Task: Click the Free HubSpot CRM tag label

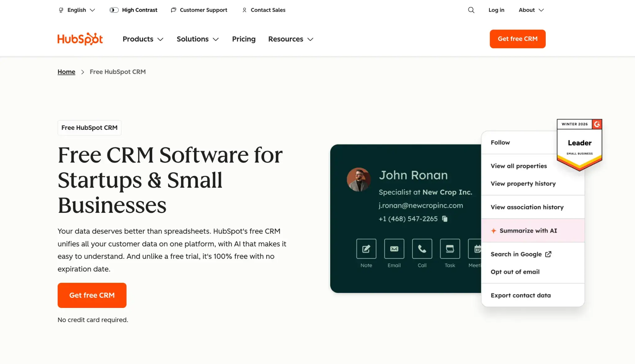Action: 89,128
